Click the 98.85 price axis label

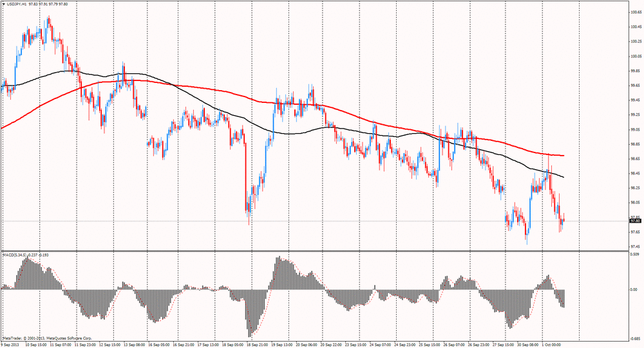point(636,144)
